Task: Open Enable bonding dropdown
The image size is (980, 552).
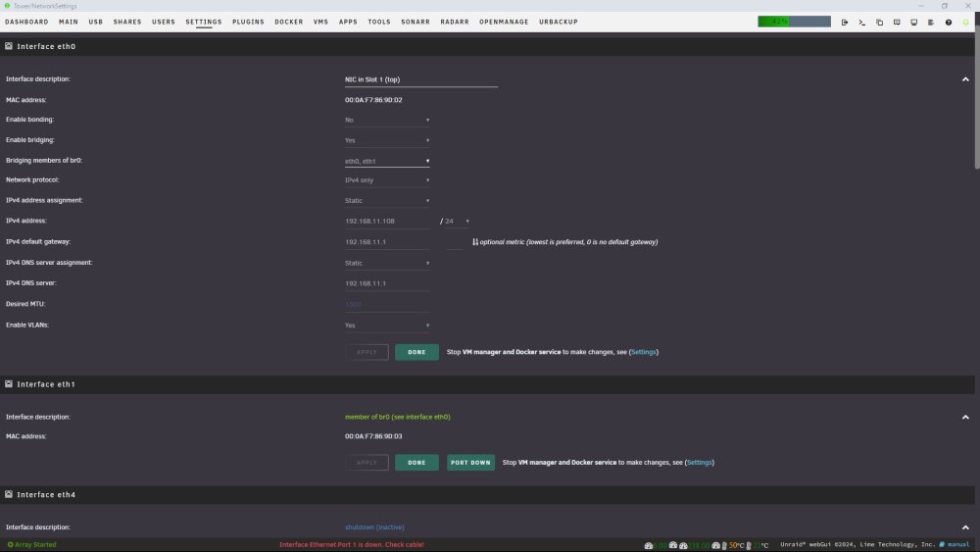Action: point(387,120)
